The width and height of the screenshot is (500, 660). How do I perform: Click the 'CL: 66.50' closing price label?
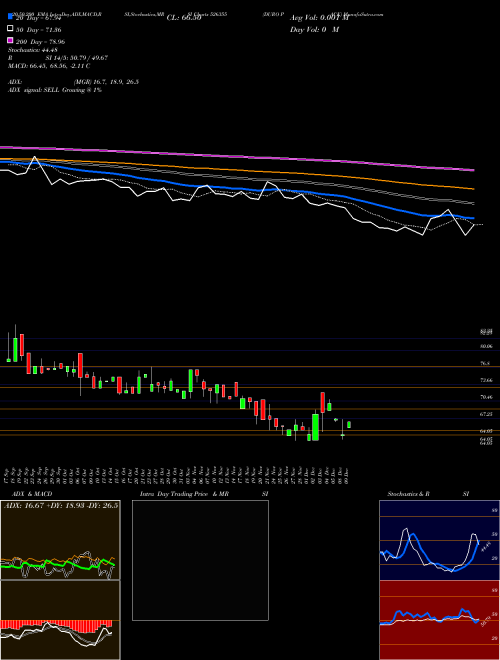[184, 18]
